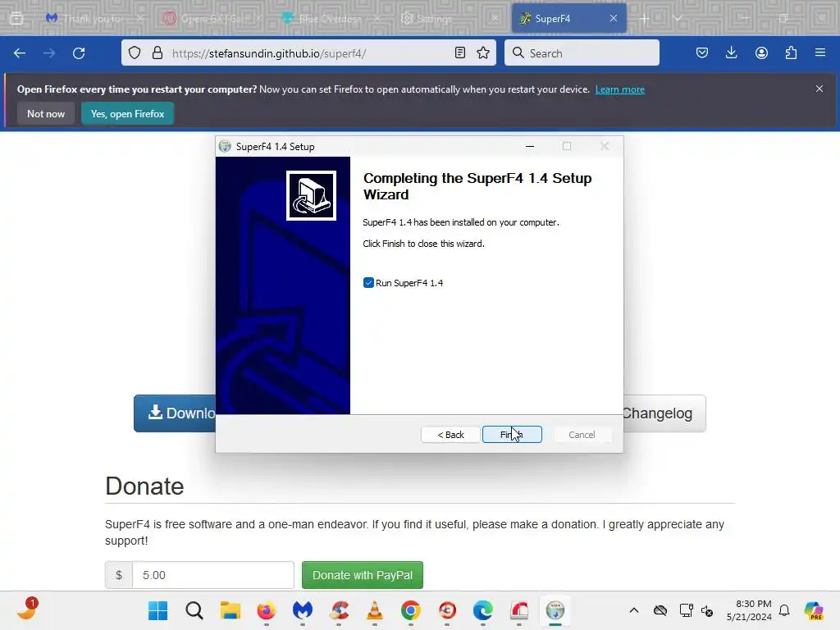Minimize the SuperF4 Setup window
This screenshot has height=630, width=840.
[x=530, y=146]
